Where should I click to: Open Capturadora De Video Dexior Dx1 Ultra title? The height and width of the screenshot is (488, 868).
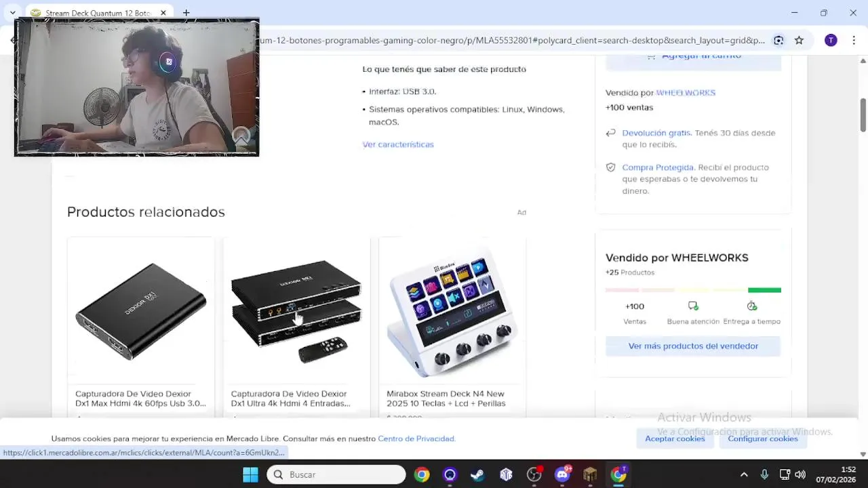[290, 399]
